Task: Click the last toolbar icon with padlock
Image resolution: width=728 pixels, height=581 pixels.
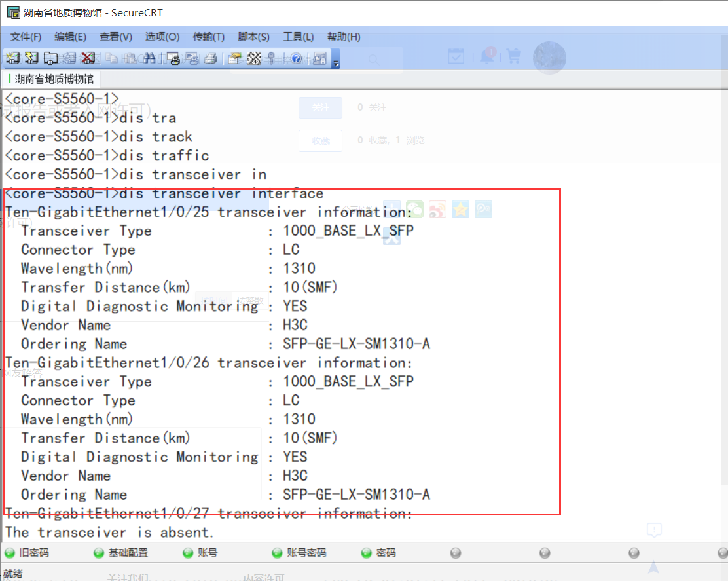Action: (319, 58)
